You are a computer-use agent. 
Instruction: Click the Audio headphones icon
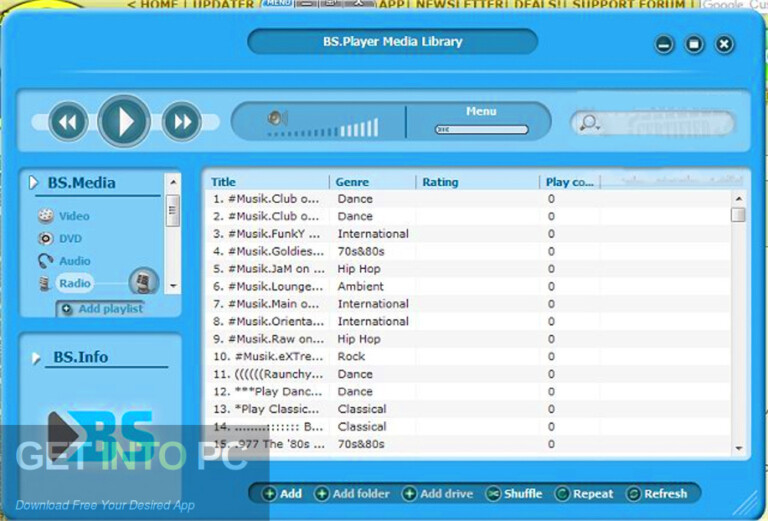point(46,260)
